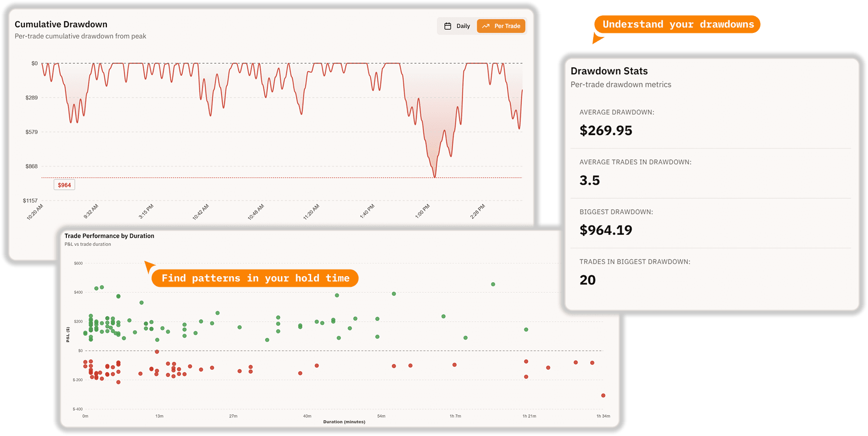Viewport: 868px width, 436px height.
Task: Click the 3:15 PM x-axis label
Action: pos(146,211)
